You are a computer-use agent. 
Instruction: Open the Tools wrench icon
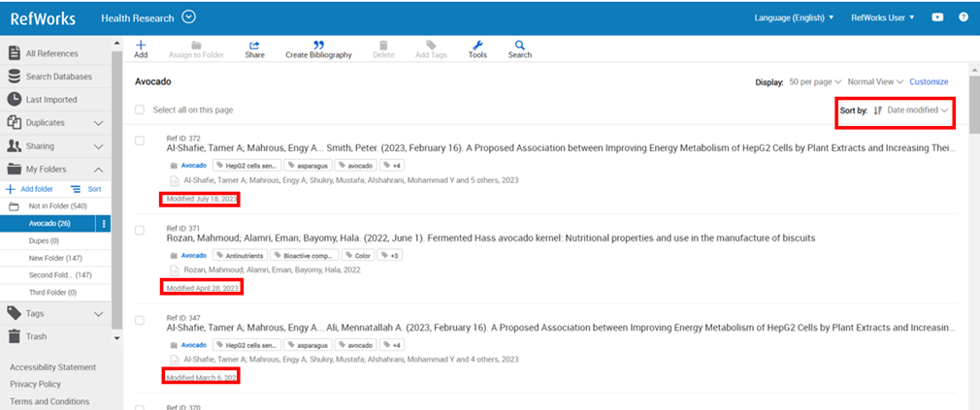[476, 46]
